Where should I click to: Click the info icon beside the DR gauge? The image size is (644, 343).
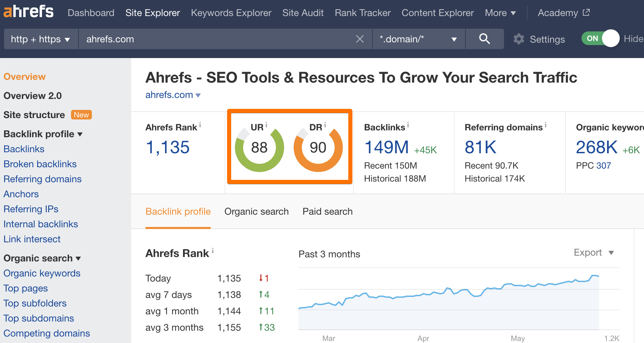tap(325, 125)
